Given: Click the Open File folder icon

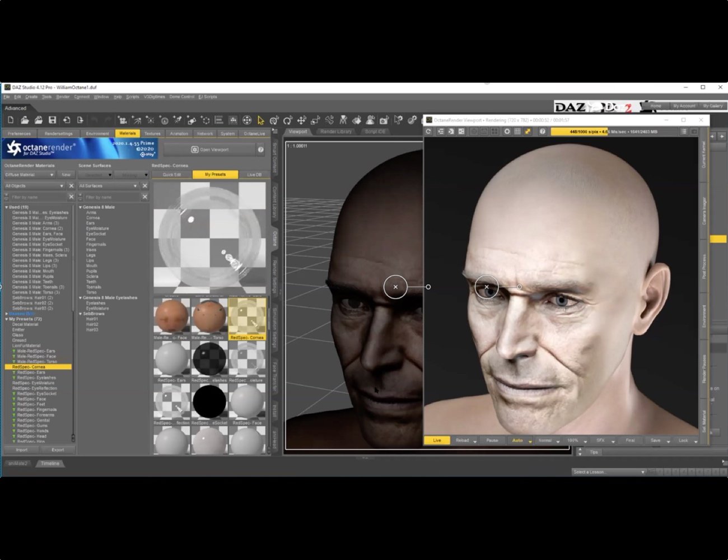Looking at the screenshot, I should (x=25, y=120).
